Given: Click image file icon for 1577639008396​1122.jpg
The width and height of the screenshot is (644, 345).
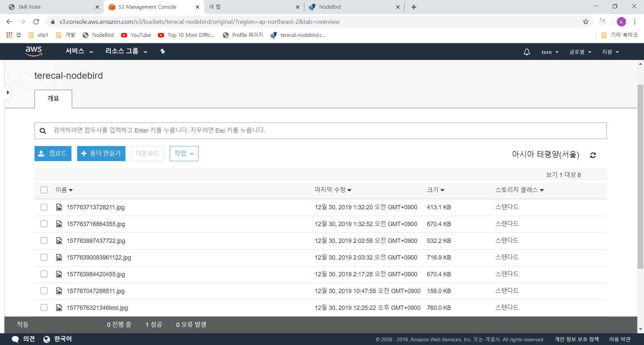Looking at the screenshot, I should tap(59, 257).
